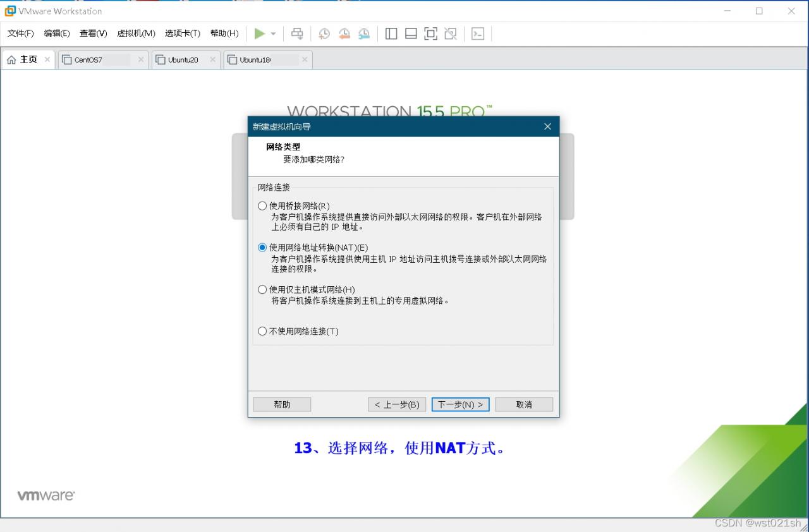Open the 编辑(E) menu
Screen dimensions: 809x532
pyautogui.click(x=57, y=33)
